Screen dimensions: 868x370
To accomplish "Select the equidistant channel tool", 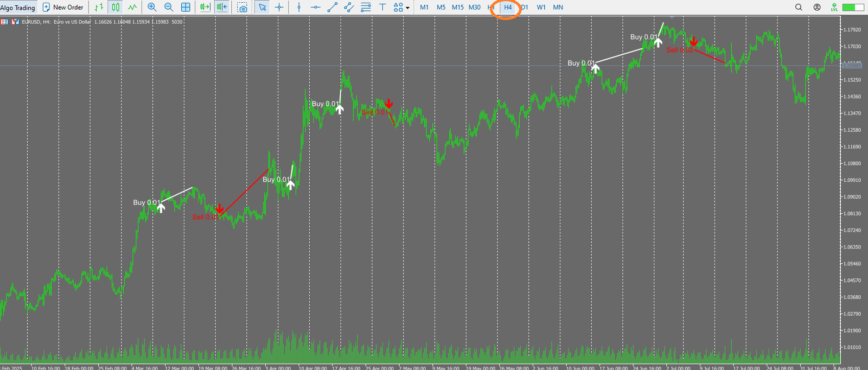I will tap(349, 7).
